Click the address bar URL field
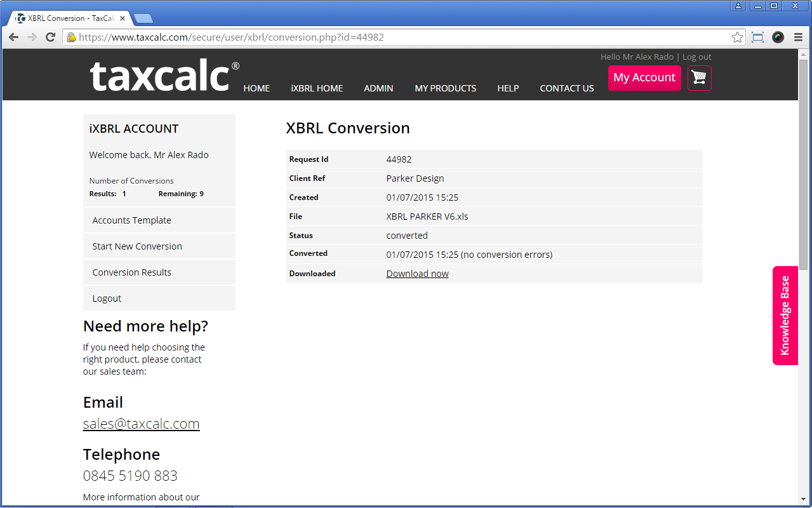The image size is (812, 508). tap(403, 37)
